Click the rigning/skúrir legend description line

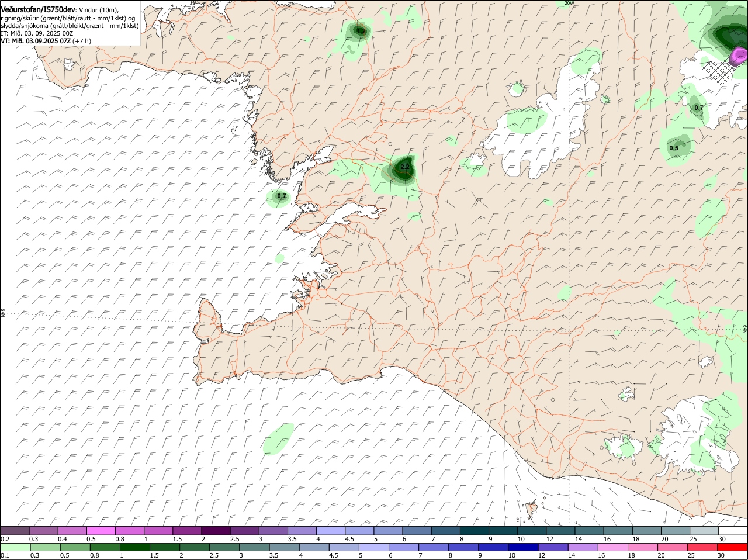[x=68, y=18]
